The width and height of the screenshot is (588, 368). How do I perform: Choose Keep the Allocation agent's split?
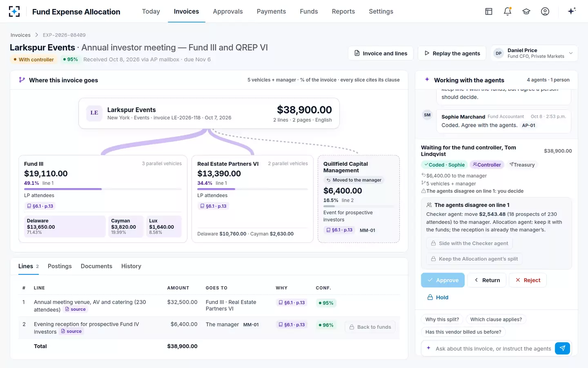pyautogui.click(x=474, y=259)
